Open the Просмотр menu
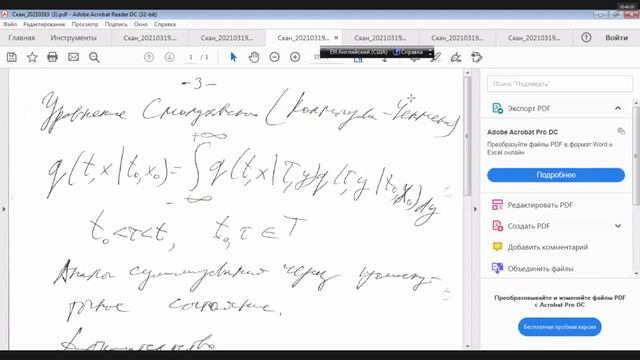Viewport: 640px width, 360px height. click(85, 24)
